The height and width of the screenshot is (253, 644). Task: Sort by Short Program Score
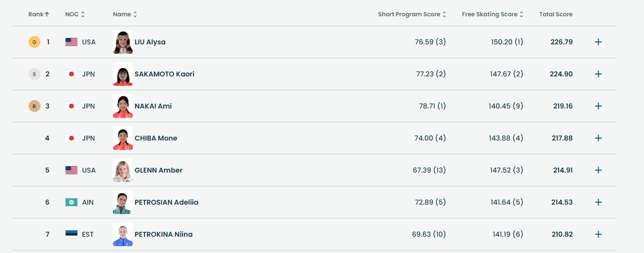[x=412, y=14]
